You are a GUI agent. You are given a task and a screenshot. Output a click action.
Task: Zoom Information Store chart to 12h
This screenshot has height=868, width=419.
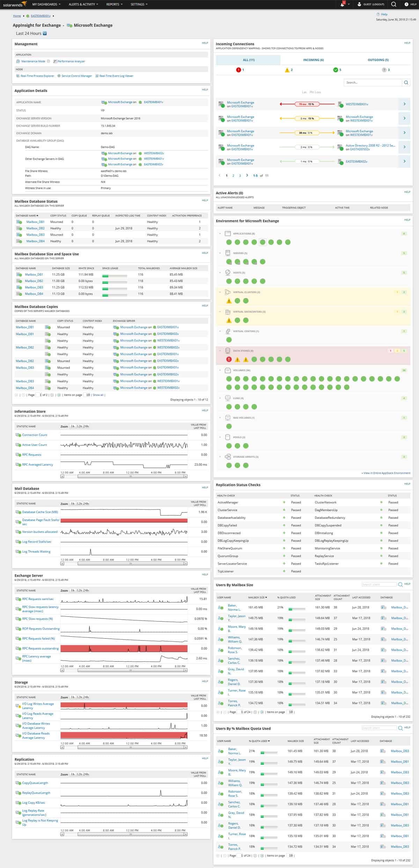pyautogui.click(x=79, y=426)
